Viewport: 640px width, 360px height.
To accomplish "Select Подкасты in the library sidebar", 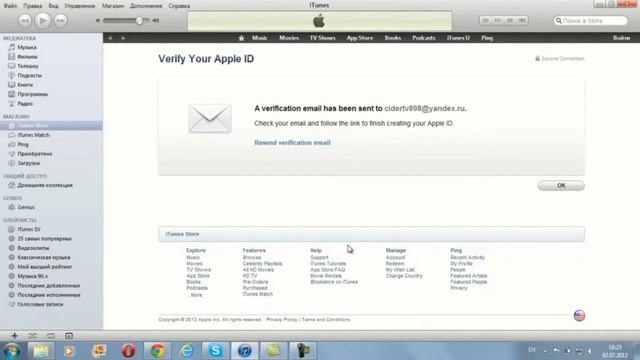I will point(29,76).
